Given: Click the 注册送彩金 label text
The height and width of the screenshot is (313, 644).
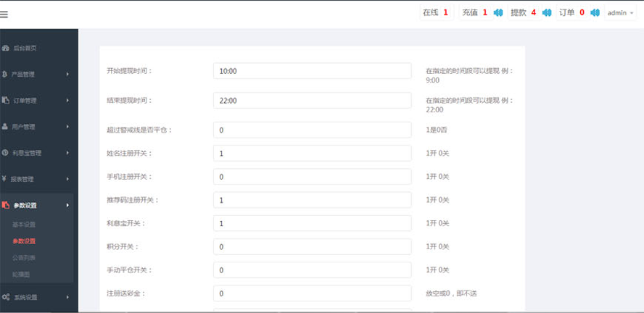Looking at the screenshot, I should point(125,293).
